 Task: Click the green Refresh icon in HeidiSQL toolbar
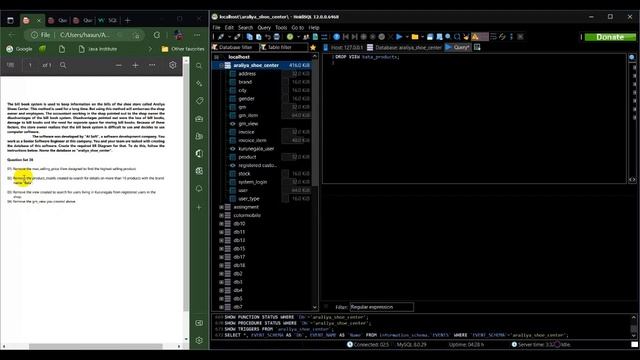point(290,37)
